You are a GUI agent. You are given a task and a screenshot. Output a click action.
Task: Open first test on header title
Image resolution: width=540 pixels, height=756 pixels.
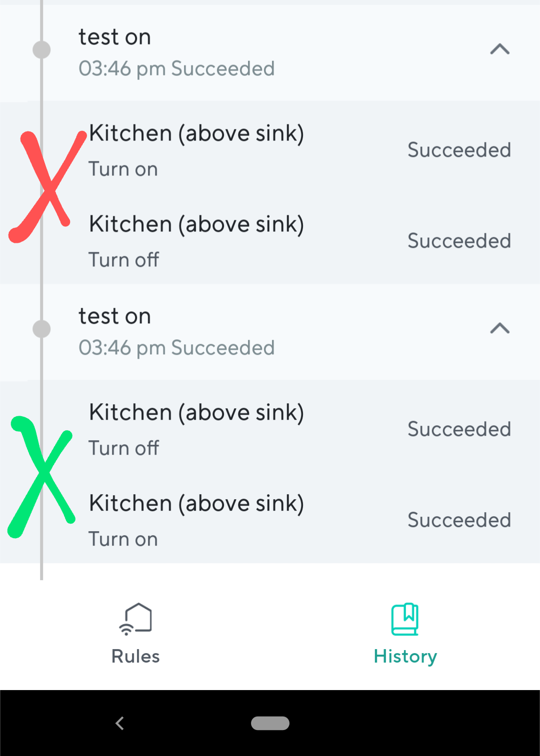[114, 37]
